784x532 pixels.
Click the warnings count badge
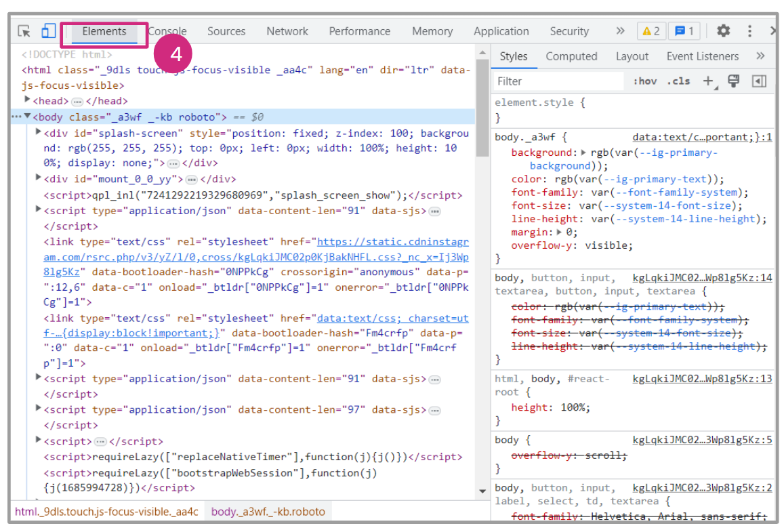[651, 31]
